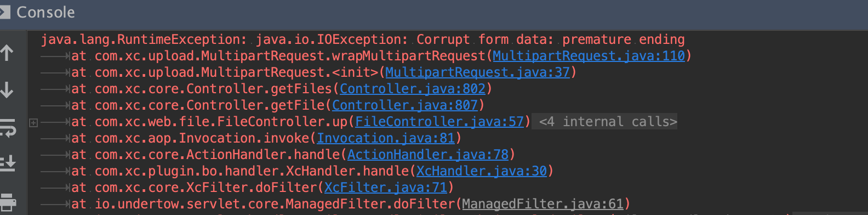Open the Controller.java:802 link
This screenshot has width=868, height=215.
413,89
